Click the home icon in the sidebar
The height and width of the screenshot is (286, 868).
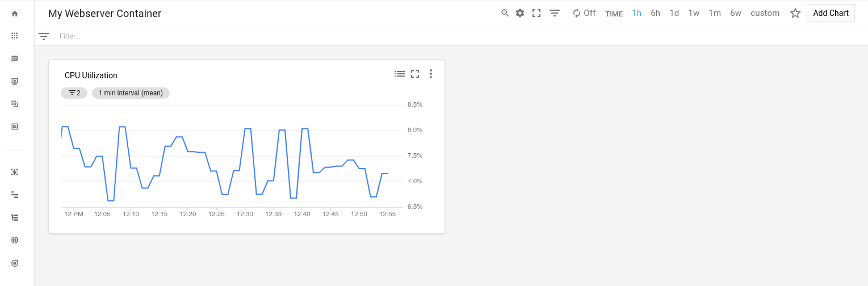(x=15, y=13)
